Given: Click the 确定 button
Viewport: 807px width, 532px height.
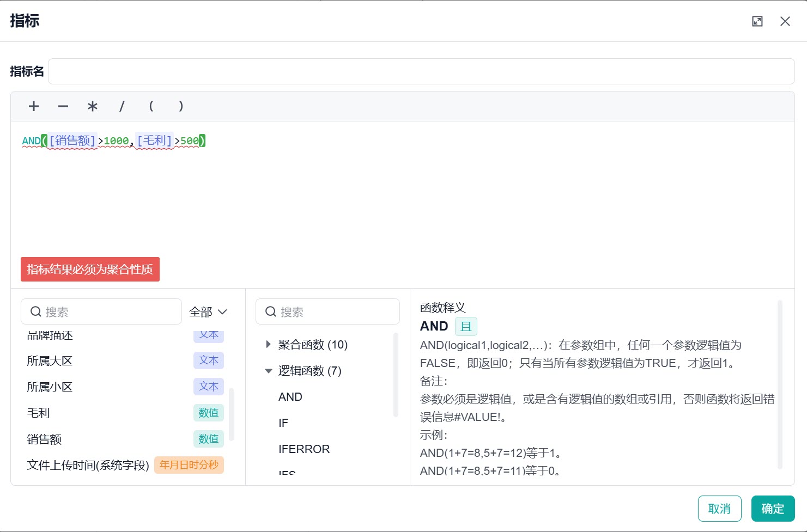Looking at the screenshot, I should click(x=773, y=509).
